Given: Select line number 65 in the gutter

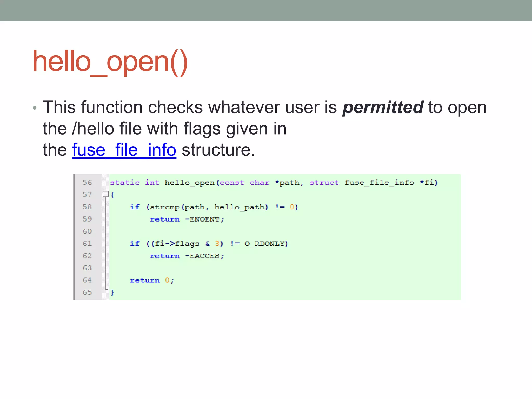Looking at the screenshot, I should point(87,292).
